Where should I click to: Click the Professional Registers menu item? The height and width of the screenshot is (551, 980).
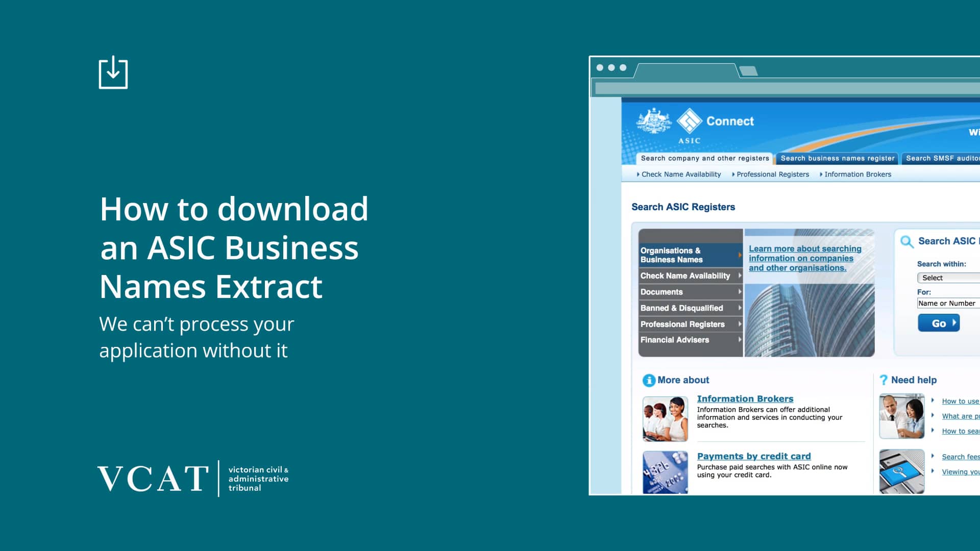[x=683, y=324]
